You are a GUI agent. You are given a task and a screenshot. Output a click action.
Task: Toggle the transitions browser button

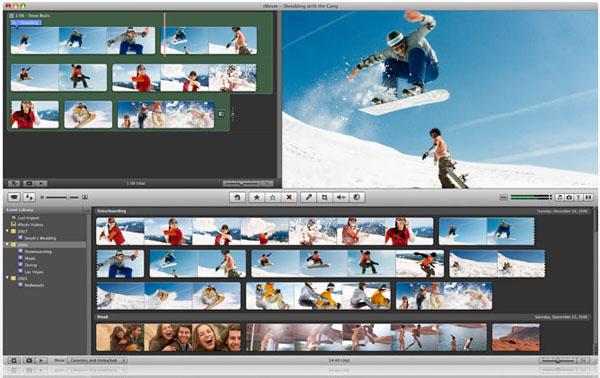pos(589,197)
